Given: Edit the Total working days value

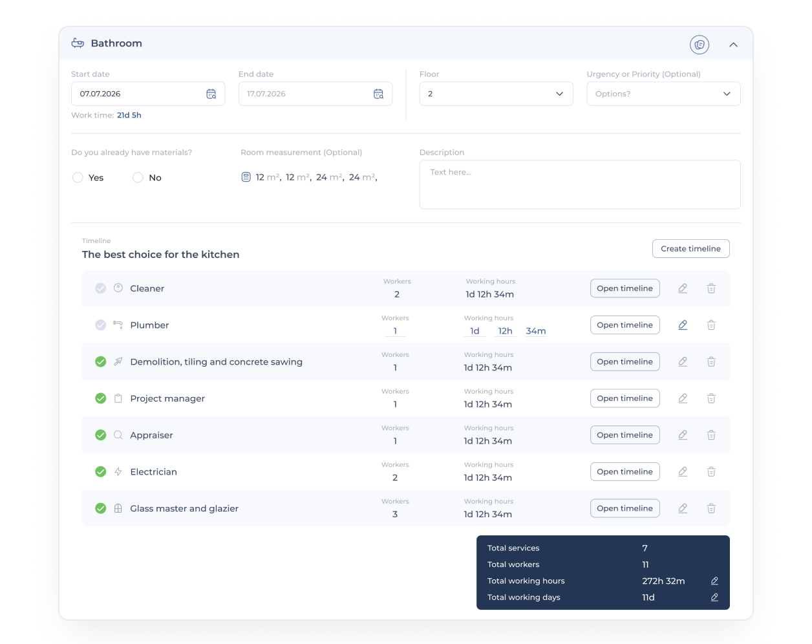Looking at the screenshot, I should coord(714,597).
